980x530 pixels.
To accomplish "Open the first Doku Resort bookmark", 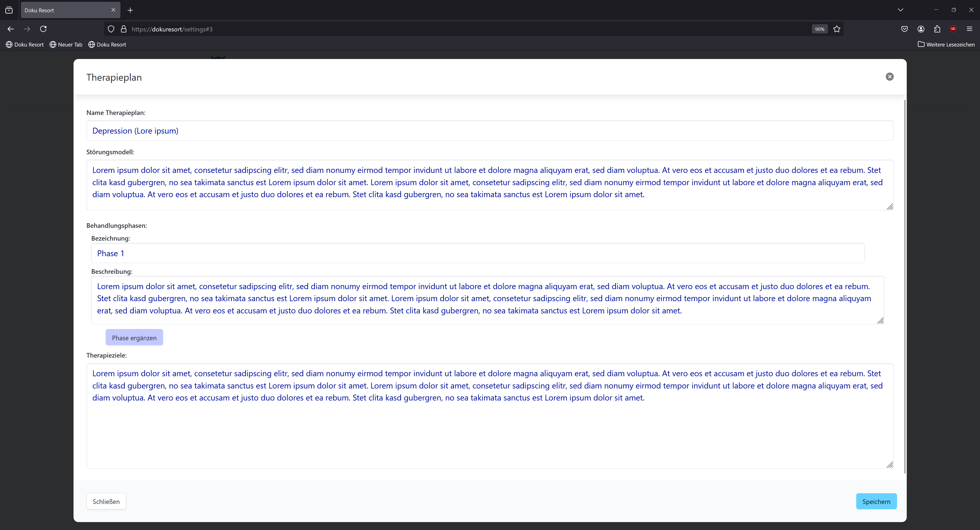I will click(25, 44).
